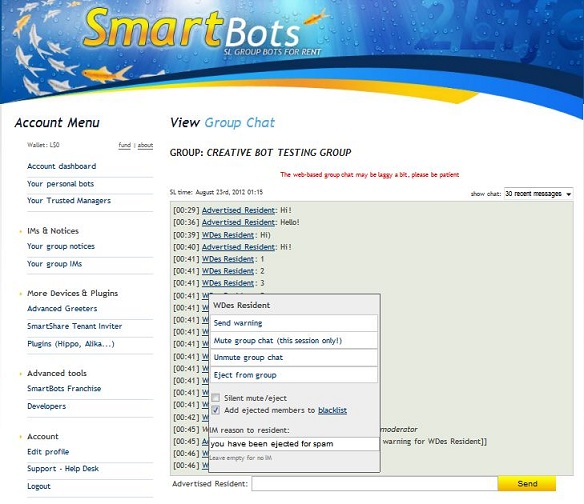The width and height of the screenshot is (584, 504).
Task: Click the SL time stamp text
Action: 216,192
